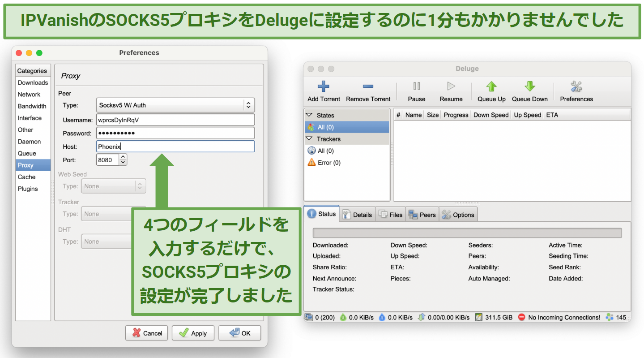
Task: Close the Preferences window with red button
Action: (19, 53)
